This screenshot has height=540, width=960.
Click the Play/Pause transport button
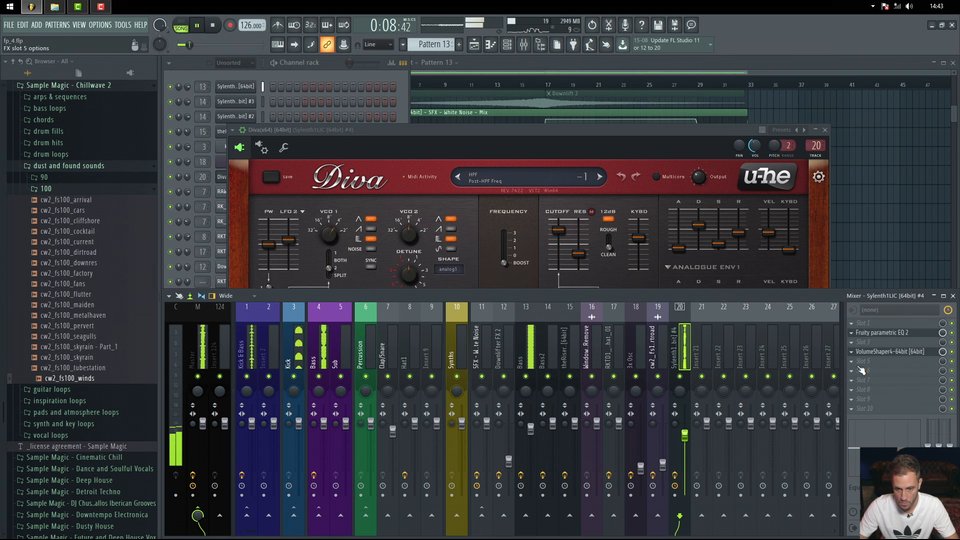click(197, 25)
